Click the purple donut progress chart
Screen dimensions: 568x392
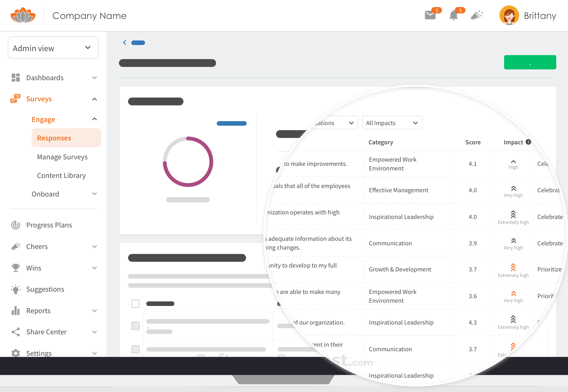(188, 162)
